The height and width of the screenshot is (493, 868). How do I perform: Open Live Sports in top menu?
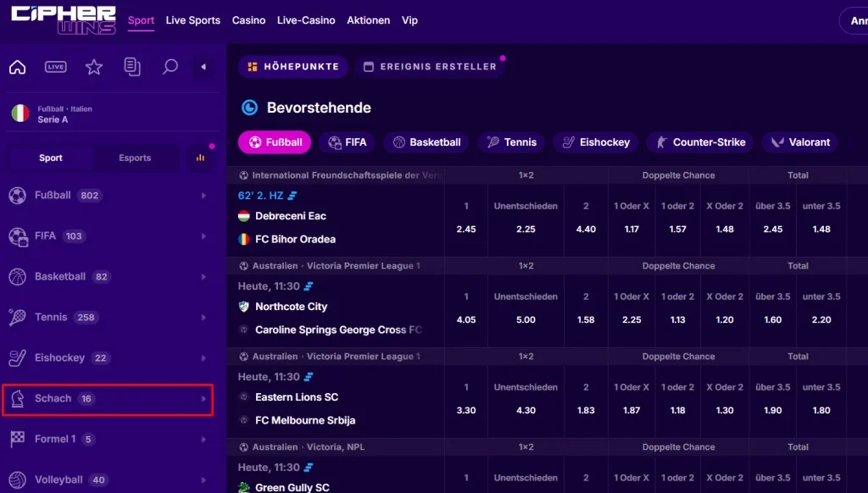coord(193,20)
